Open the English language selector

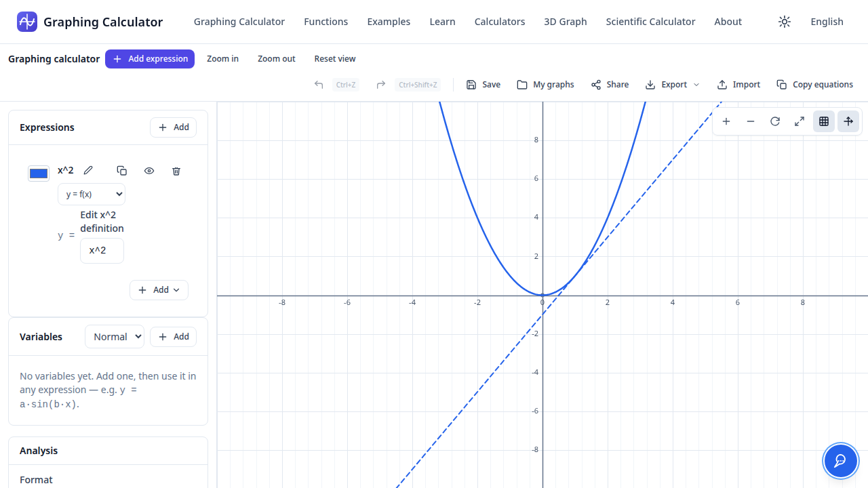coord(827,22)
